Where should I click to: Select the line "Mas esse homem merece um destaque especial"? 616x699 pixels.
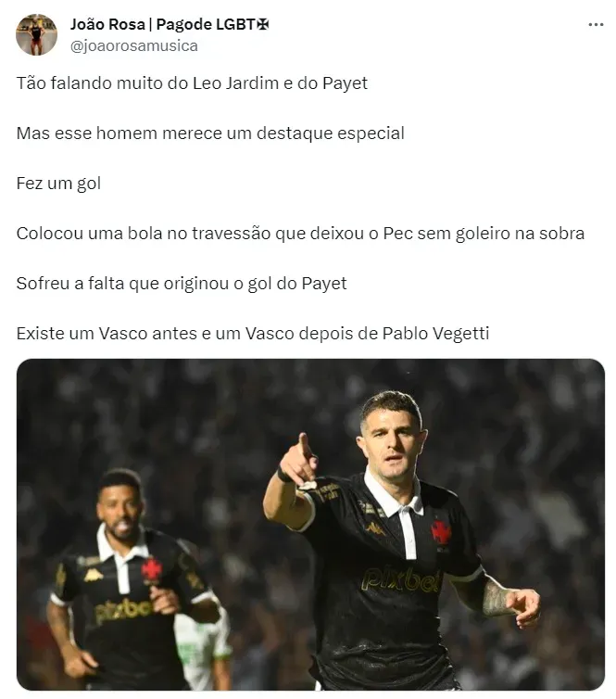pos(210,133)
